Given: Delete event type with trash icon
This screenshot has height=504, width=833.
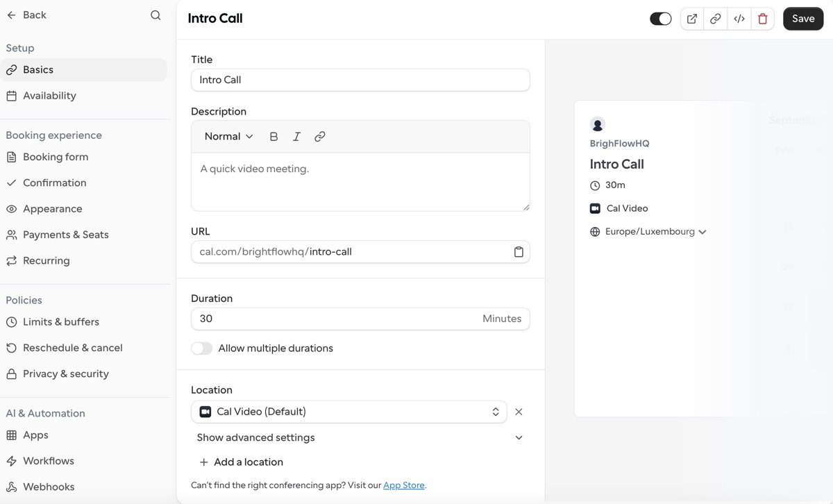Looking at the screenshot, I should [763, 19].
